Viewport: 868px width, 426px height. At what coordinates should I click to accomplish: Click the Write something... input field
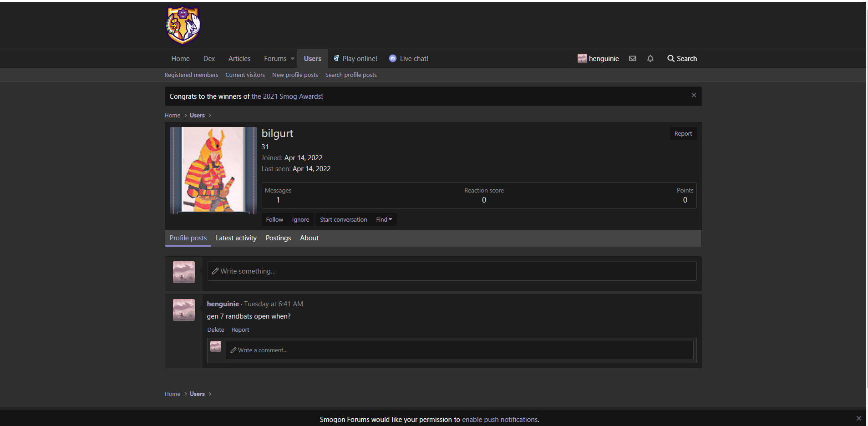click(452, 271)
